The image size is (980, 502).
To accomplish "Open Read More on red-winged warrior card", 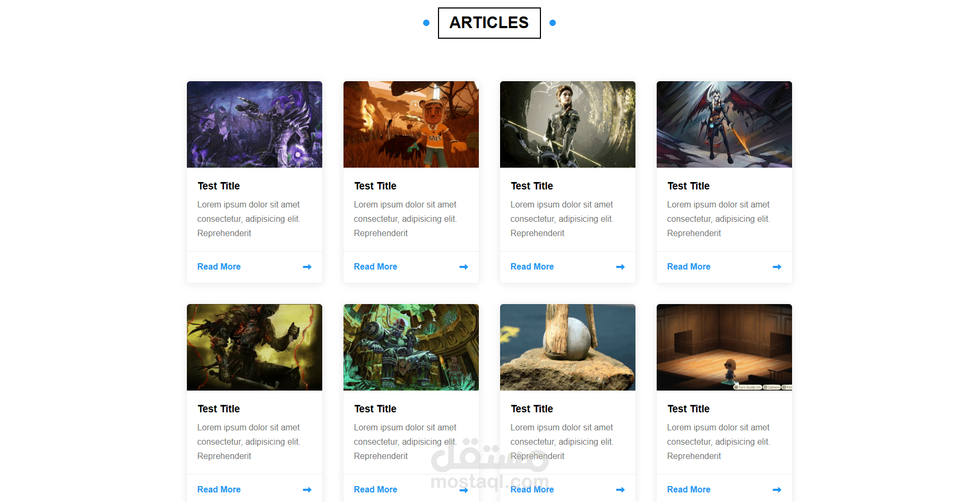I will click(x=689, y=266).
